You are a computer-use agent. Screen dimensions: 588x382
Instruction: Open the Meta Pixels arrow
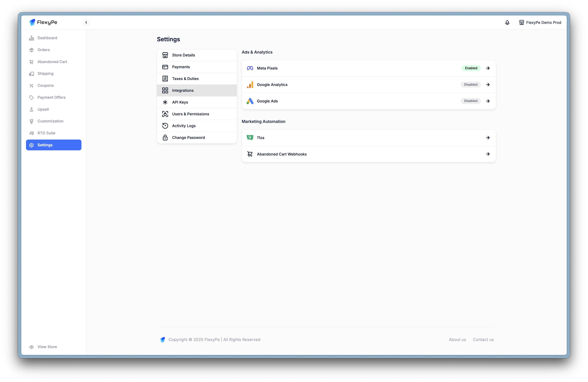pos(488,68)
